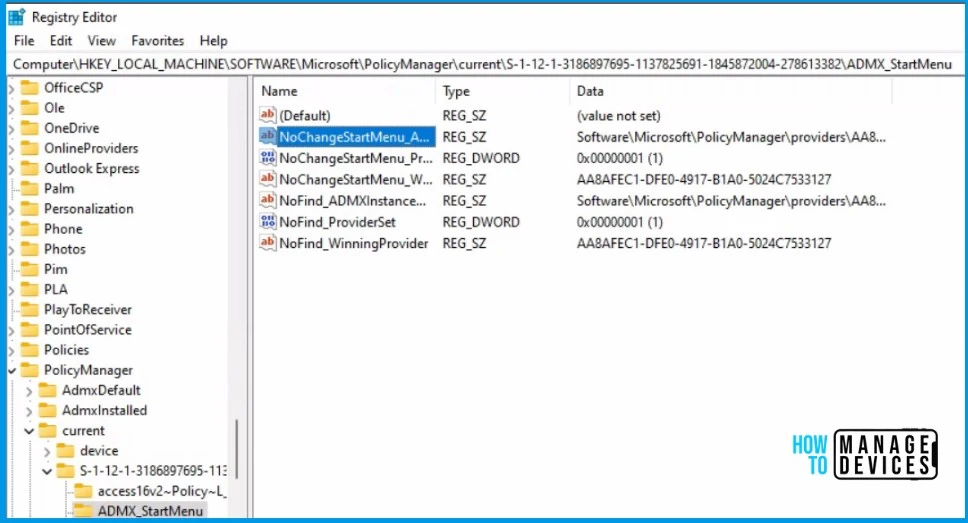Expand the AdmxDefault tree node

[x=29, y=391]
